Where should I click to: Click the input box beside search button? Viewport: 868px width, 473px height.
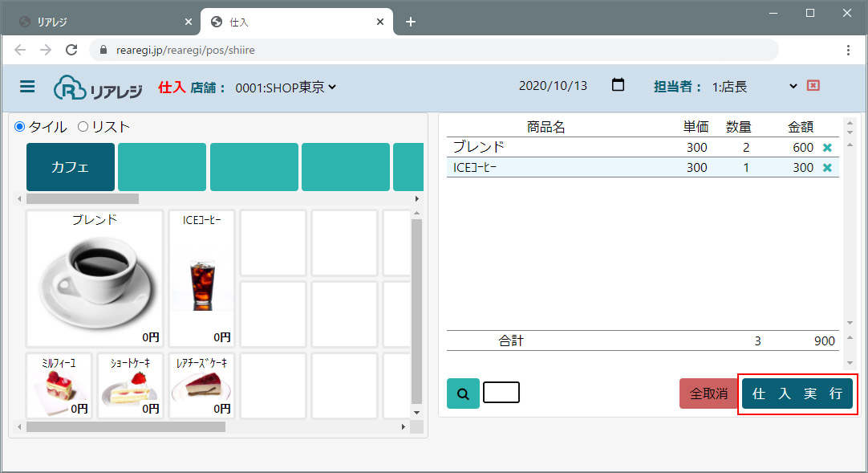[501, 392]
